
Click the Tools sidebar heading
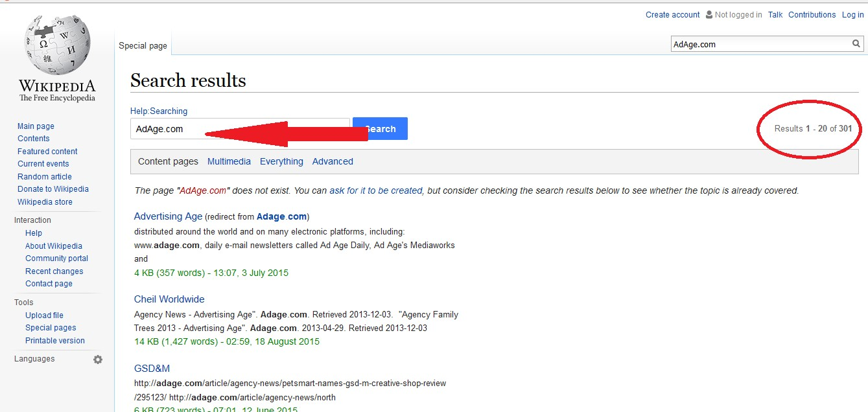click(23, 303)
